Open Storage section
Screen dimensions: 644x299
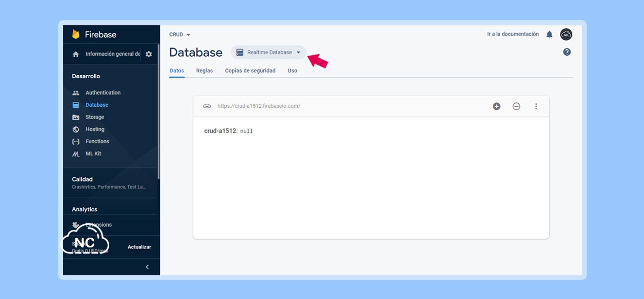coord(95,117)
